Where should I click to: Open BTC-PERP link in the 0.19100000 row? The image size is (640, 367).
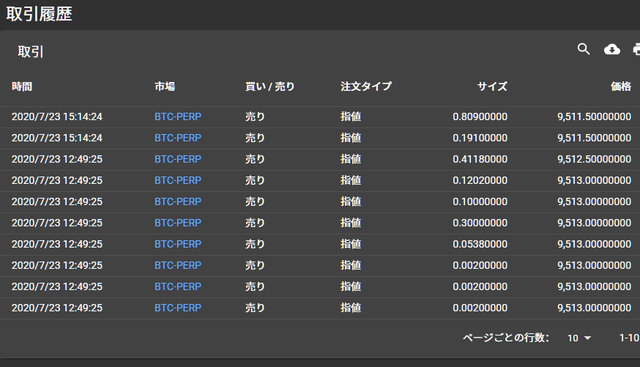coord(178,138)
